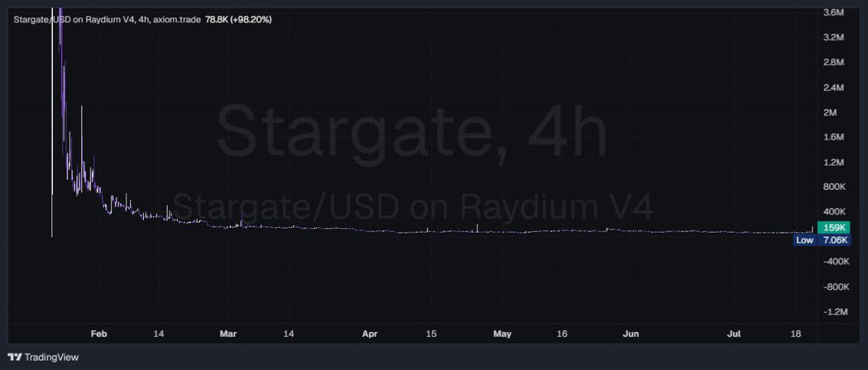Click the 400K price axis label
The height and width of the screenshot is (370, 868).
click(835, 212)
